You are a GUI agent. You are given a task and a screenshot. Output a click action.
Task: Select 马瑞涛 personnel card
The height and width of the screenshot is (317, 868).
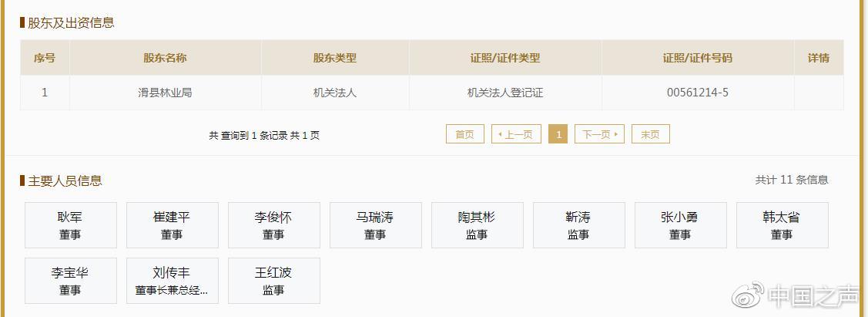[x=376, y=225]
